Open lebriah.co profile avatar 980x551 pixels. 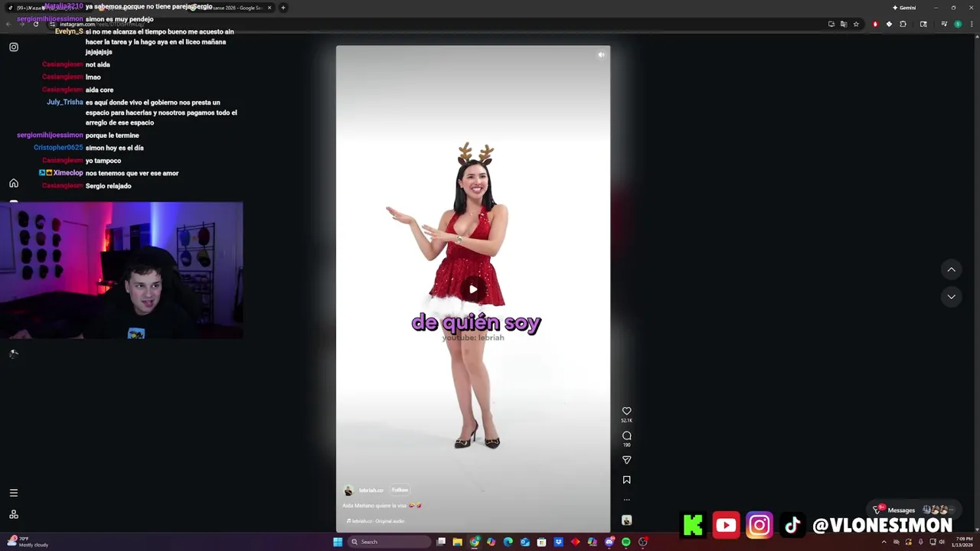[348, 491]
